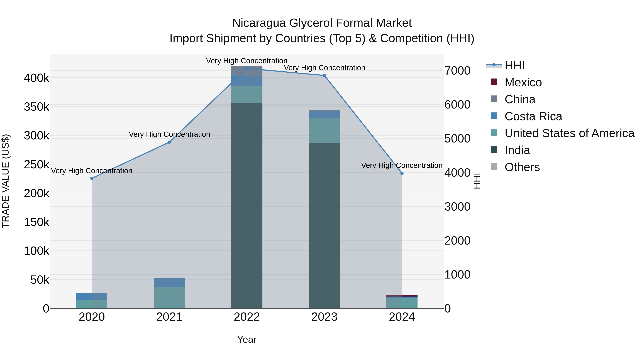Click the '250k' y-axis tick label
Viewport: 644px width, 362px height.
coord(37,165)
